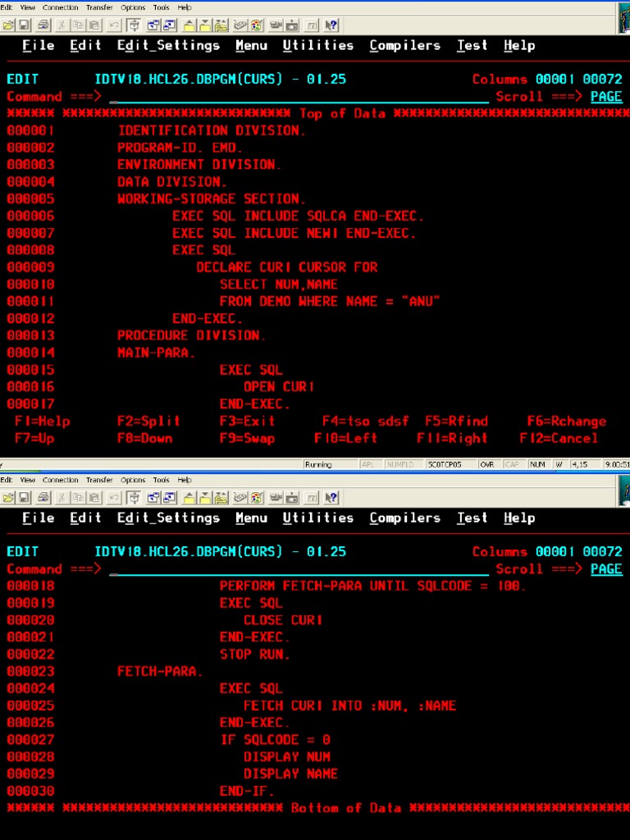The width and height of the screenshot is (630, 840).
Task: Click the Scroll PAGE field in upper window
Action: tap(606, 97)
